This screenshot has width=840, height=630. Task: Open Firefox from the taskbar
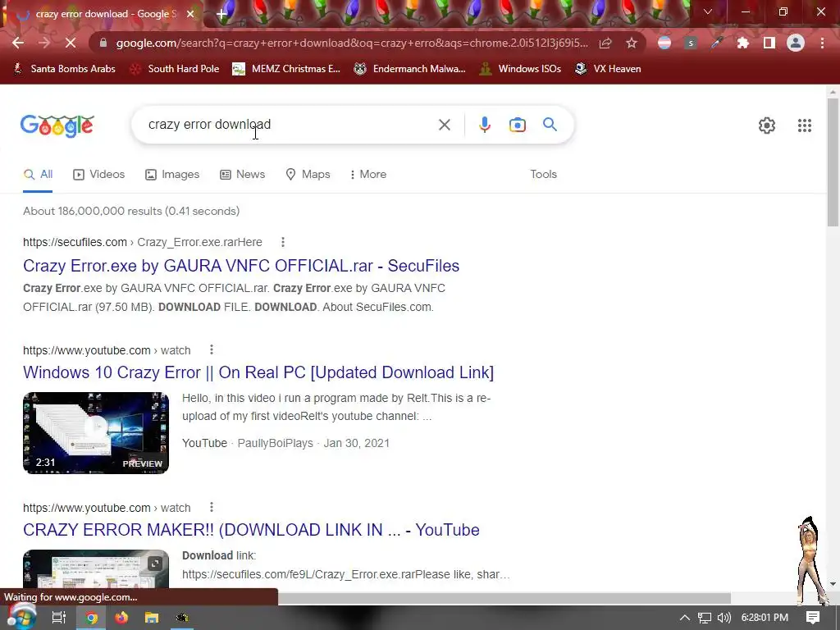point(121,618)
